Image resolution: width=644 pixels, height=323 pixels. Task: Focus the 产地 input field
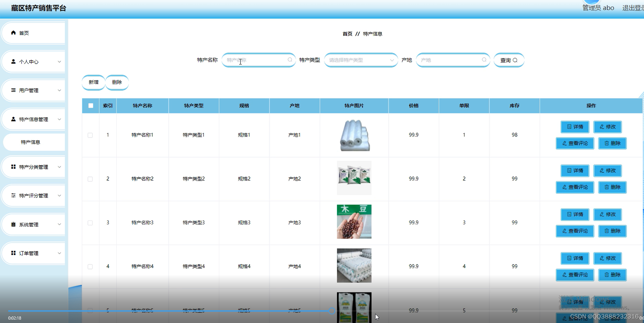tap(453, 60)
